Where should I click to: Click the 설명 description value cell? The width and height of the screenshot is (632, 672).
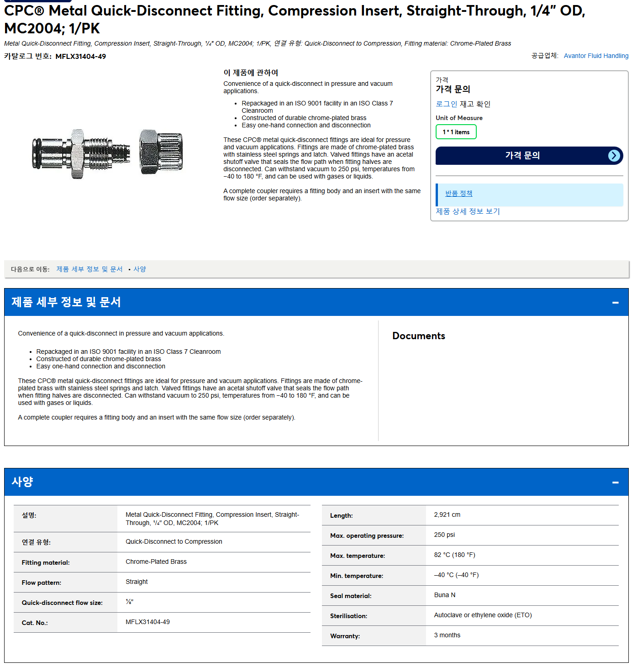214,519
